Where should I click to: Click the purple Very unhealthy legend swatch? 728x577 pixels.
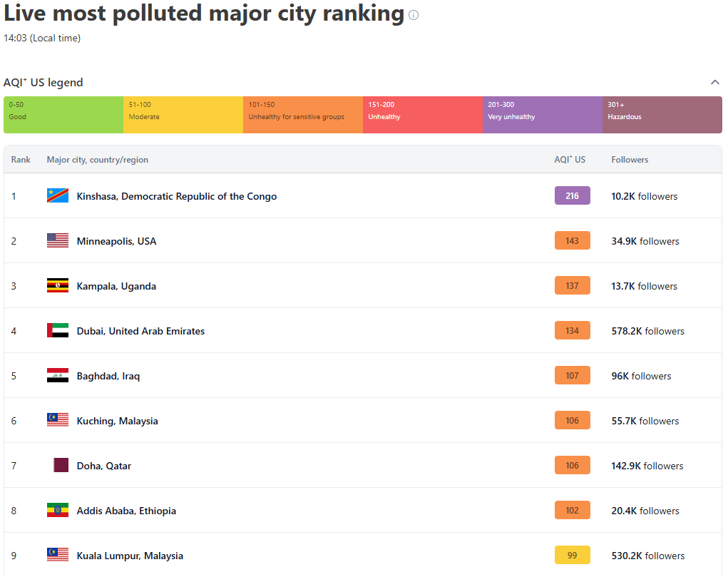click(x=543, y=115)
